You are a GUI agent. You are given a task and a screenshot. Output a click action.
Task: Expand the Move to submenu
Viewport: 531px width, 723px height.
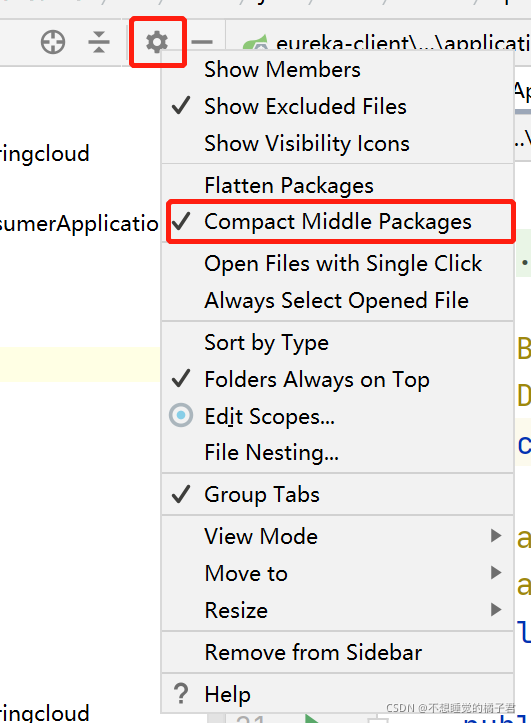[x=337, y=573]
